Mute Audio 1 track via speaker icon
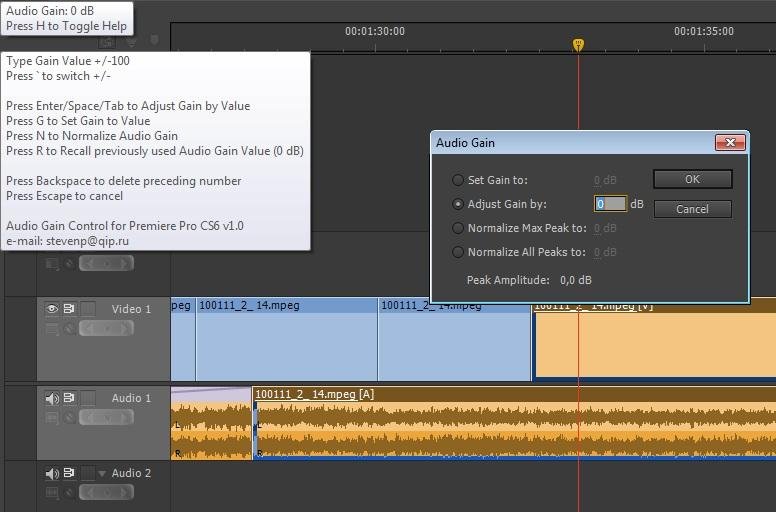Viewport: 776px width, 512px height. (52, 398)
